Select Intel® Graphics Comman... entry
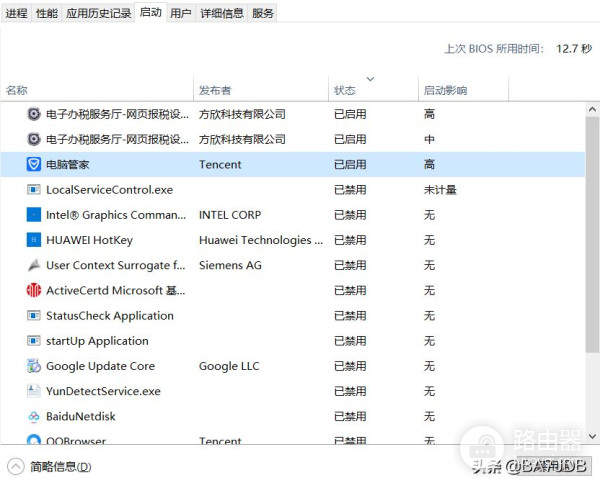This screenshot has width=600, height=488. 116,215
